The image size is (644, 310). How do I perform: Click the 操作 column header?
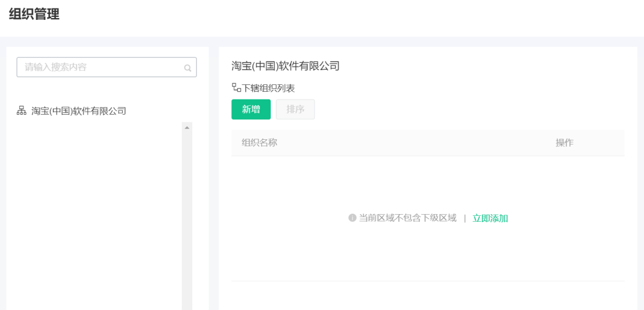point(565,143)
